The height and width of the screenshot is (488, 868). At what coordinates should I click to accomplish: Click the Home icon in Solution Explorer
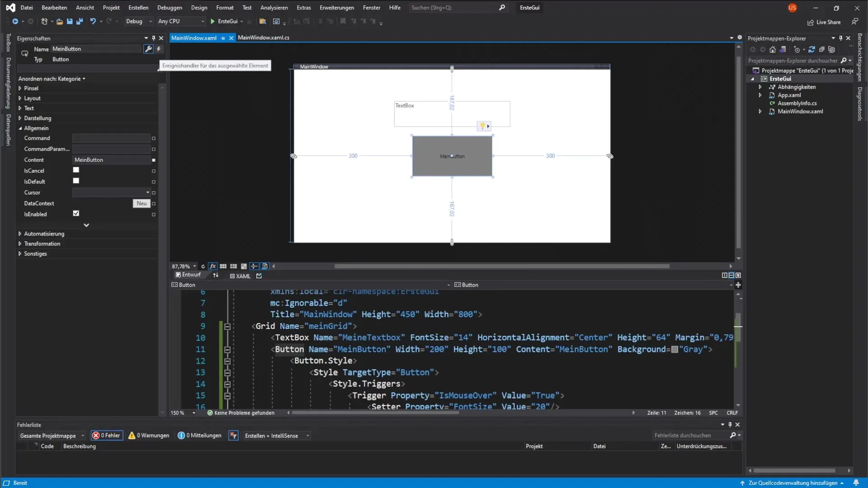click(773, 50)
